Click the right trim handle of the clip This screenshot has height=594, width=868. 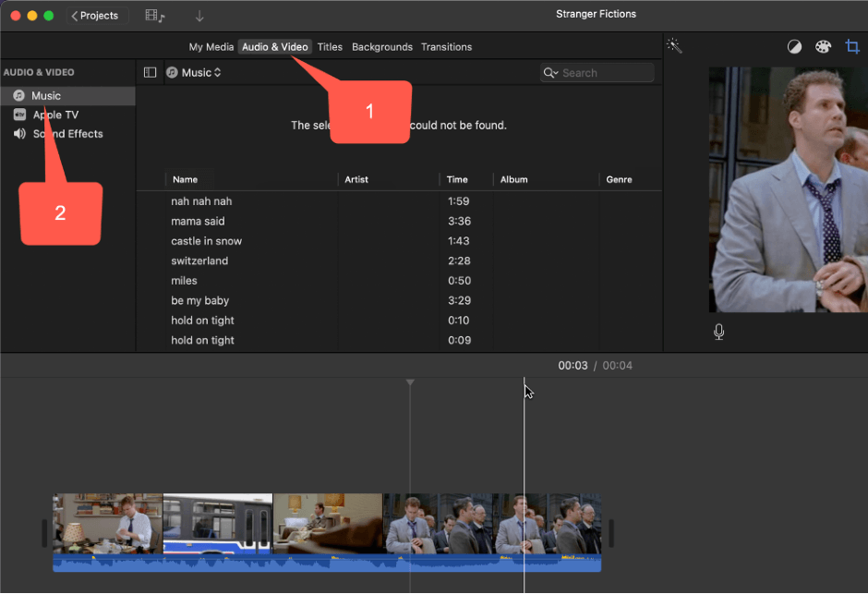611,532
